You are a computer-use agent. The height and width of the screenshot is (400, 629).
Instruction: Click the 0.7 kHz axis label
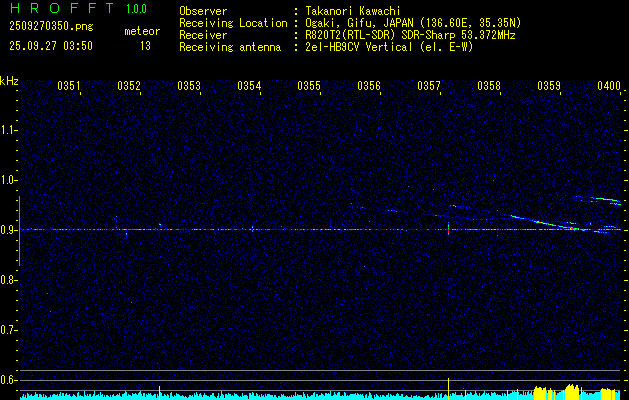pyautogui.click(x=8, y=330)
